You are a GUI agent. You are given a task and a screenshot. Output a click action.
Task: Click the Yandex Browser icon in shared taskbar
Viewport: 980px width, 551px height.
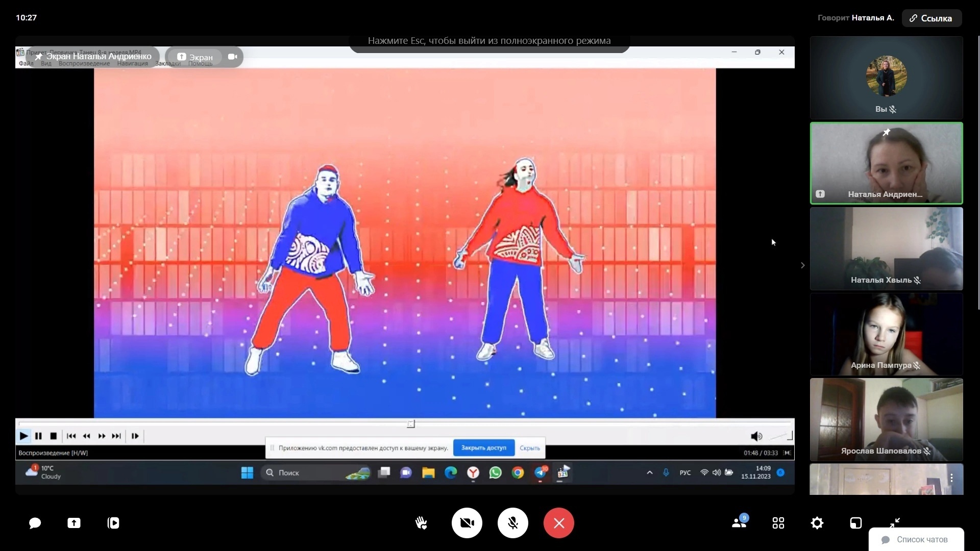tap(473, 473)
